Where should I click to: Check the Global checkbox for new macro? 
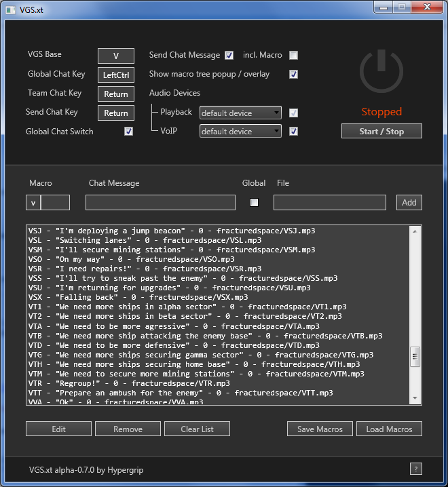255,203
